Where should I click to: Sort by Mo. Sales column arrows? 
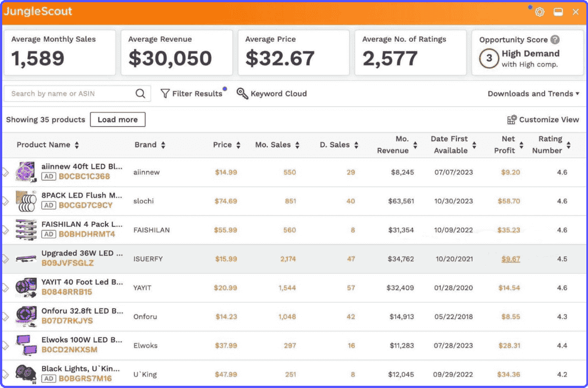pyautogui.click(x=297, y=145)
